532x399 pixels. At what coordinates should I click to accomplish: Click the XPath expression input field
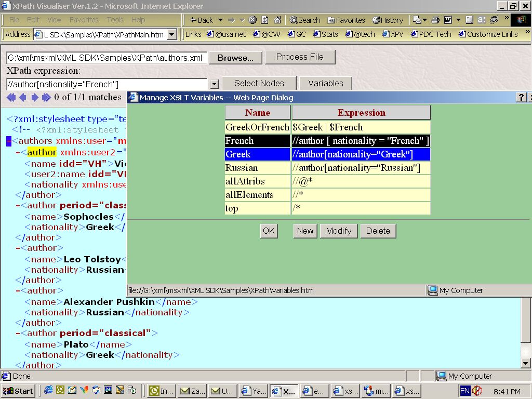coord(107,84)
